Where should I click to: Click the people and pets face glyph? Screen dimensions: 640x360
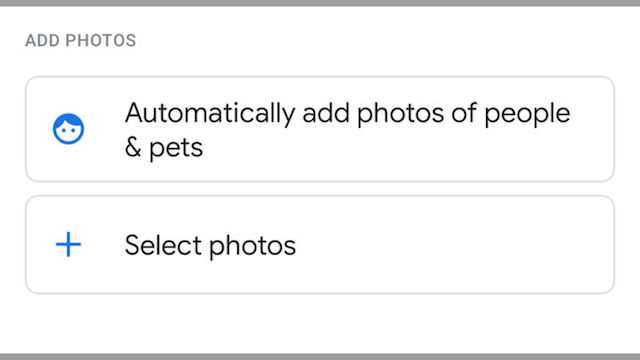(x=69, y=129)
